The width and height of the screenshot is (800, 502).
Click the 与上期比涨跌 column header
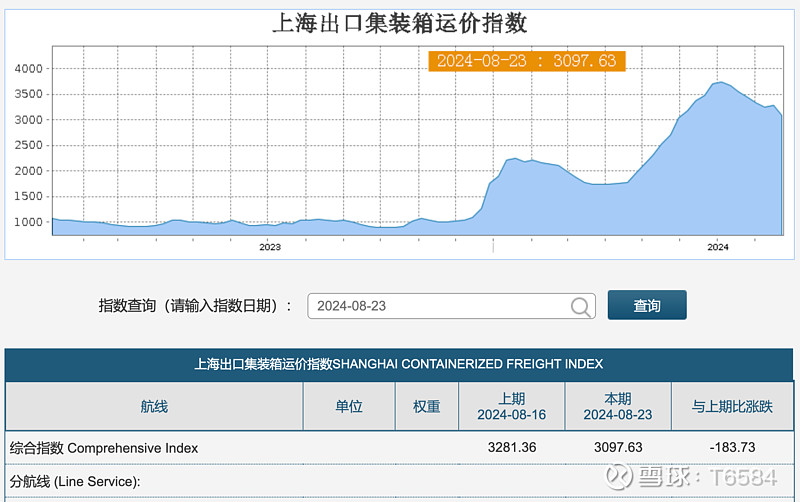pyautogui.click(x=732, y=407)
